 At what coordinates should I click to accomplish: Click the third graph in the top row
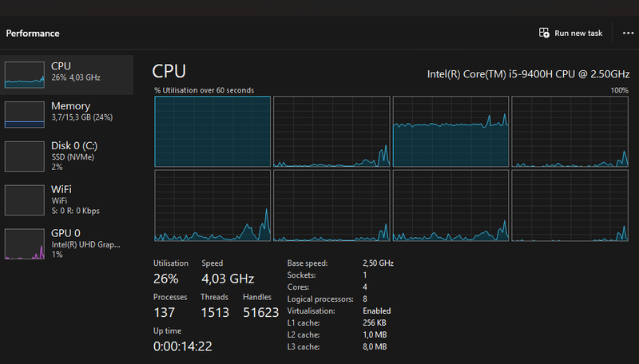coord(450,132)
